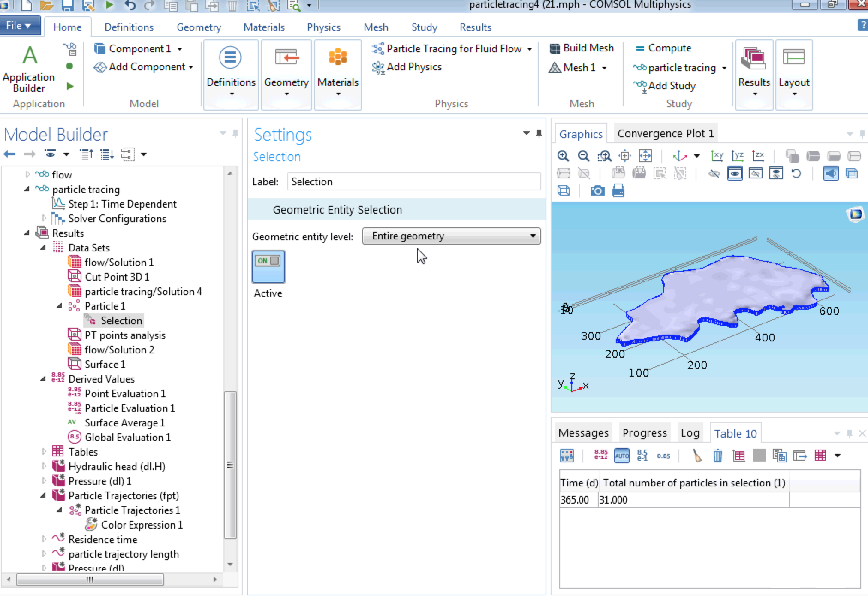Select the xy view icon
This screenshot has width=868, height=598.
[x=717, y=156]
